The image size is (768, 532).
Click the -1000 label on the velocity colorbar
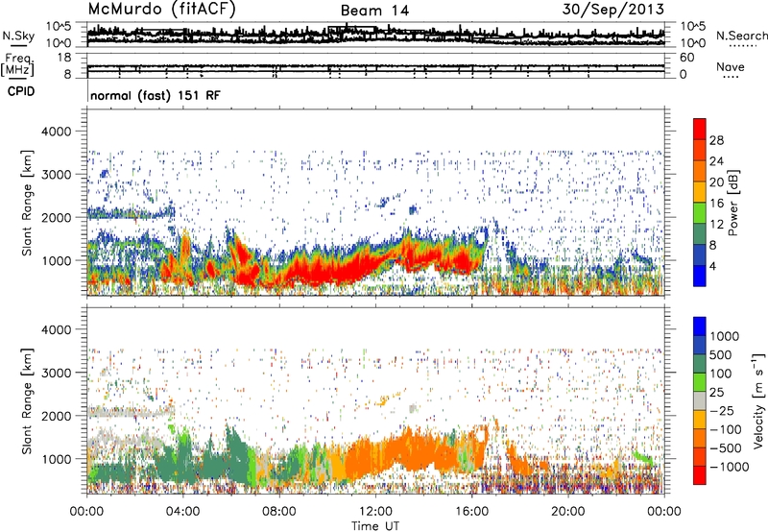click(x=730, y=467)
